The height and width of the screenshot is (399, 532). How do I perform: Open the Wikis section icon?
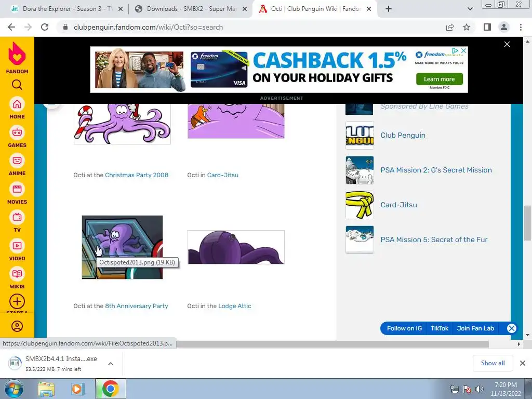(17, 274)
